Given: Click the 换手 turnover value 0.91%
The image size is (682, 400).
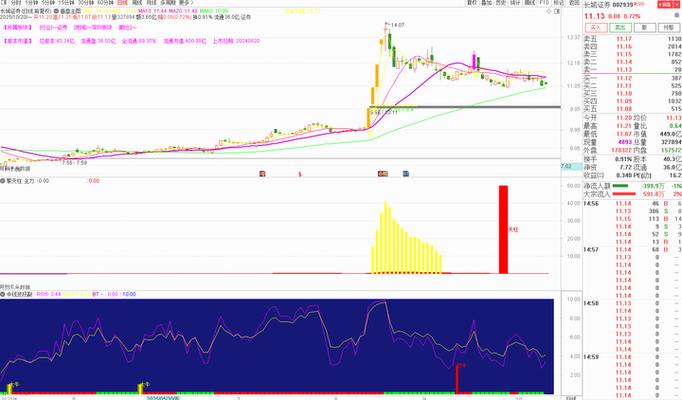Looking at the screenshot, I should 623,159.
